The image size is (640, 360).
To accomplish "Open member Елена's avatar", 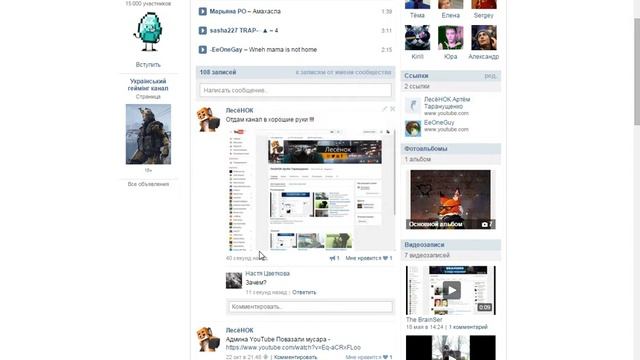I will (x=451, y=4).
